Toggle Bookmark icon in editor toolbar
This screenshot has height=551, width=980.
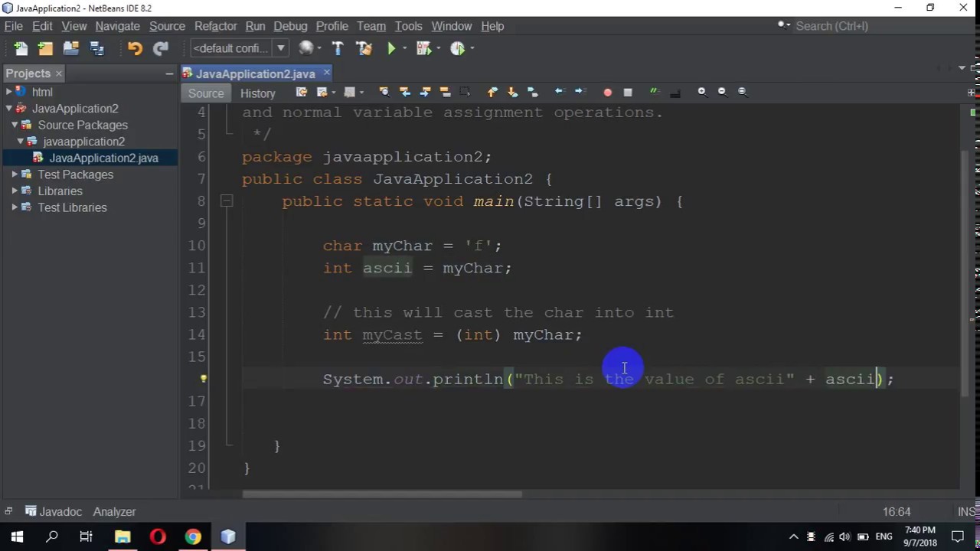[533, 92]
